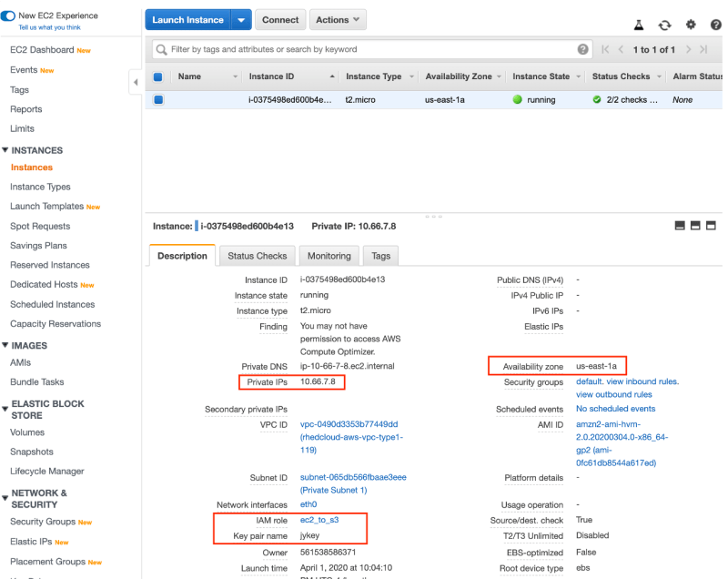The image size is (728, 579).
Task: Select the t2.micro table cell
Action: 360,100
